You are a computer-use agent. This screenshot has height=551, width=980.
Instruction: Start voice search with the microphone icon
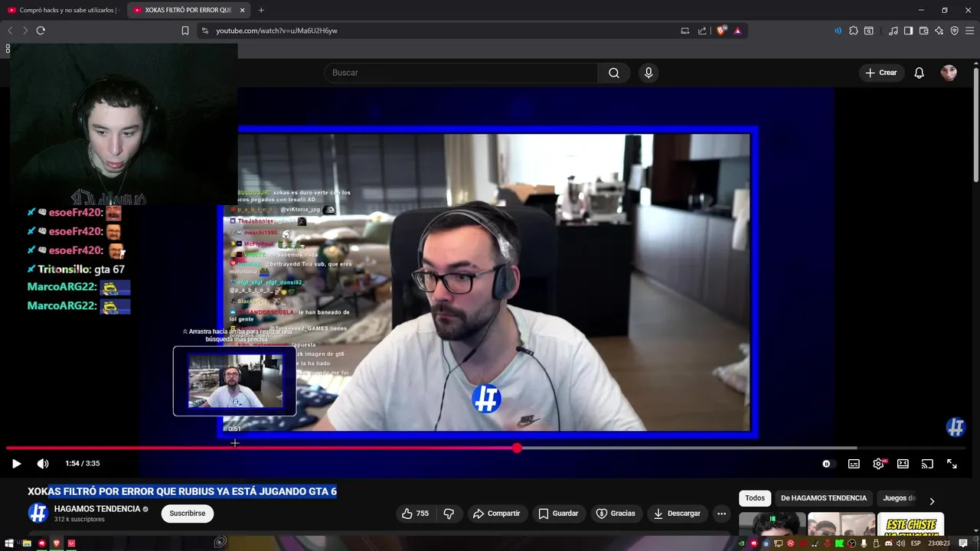pyautogui.click(x=648, y=73)
